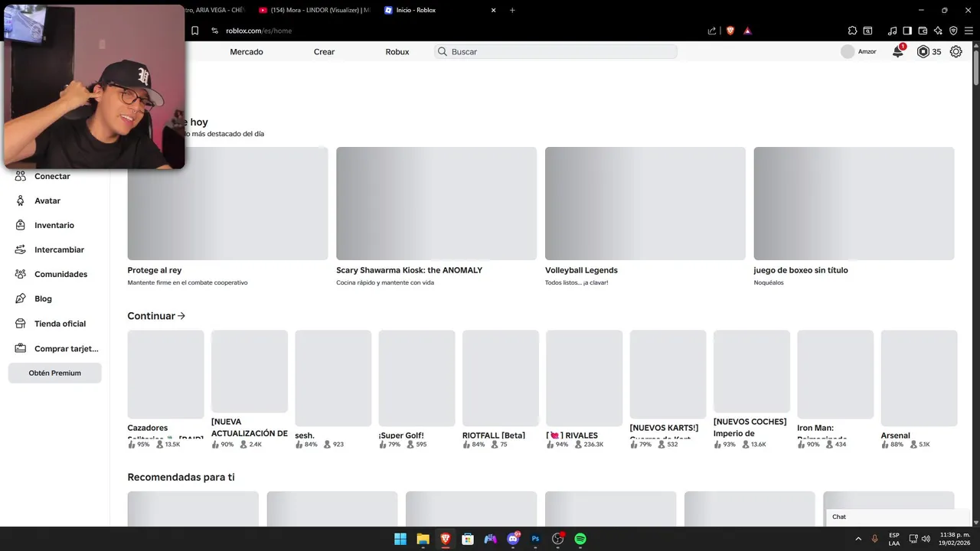Open the Robux balance icon showing 35

point(923,52)
